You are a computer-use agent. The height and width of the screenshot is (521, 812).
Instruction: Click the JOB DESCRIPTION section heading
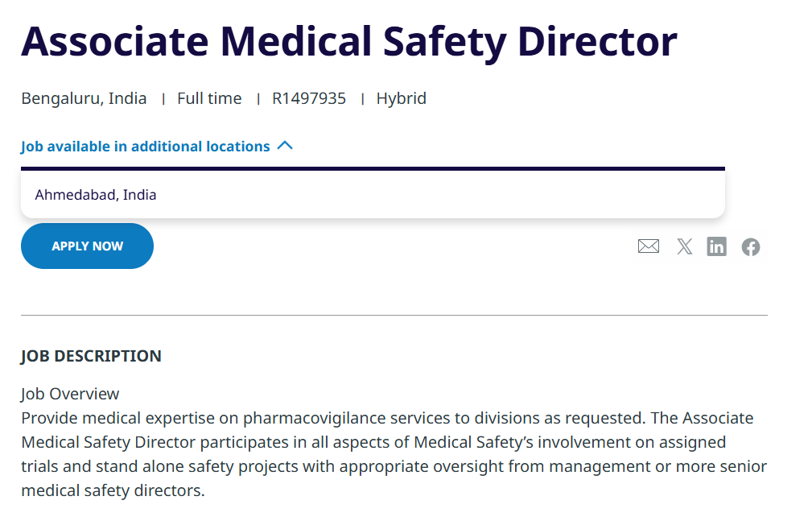click(91, 355)
